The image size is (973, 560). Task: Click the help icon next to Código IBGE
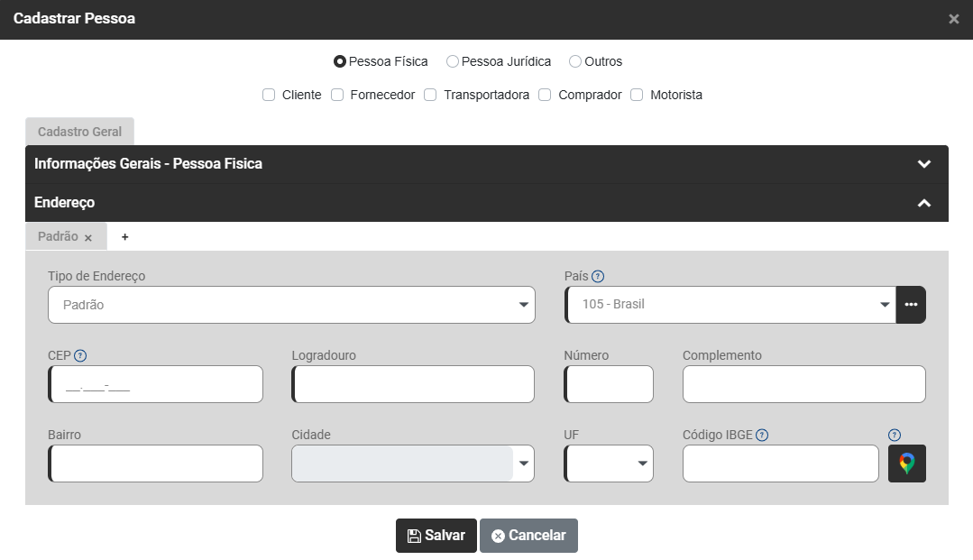(762, 435)
